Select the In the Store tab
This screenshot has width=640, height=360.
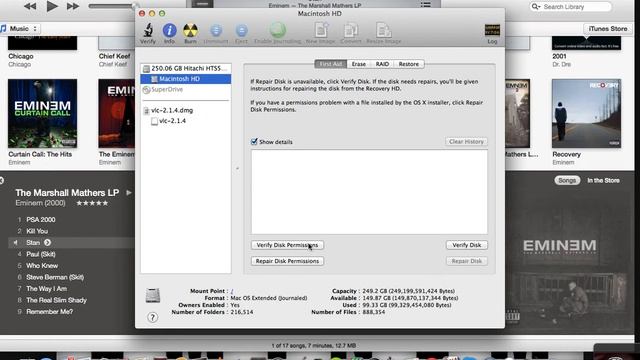pyautogui.click(x=603, y=180)
